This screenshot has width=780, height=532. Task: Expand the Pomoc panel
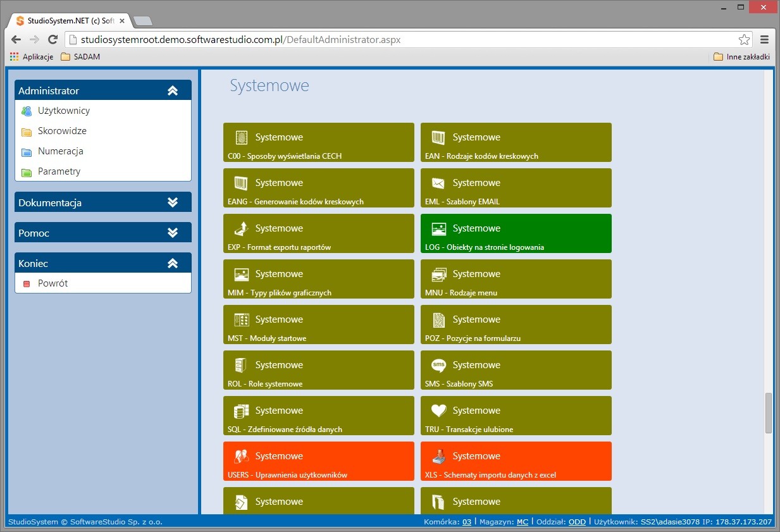click(172, 233)
